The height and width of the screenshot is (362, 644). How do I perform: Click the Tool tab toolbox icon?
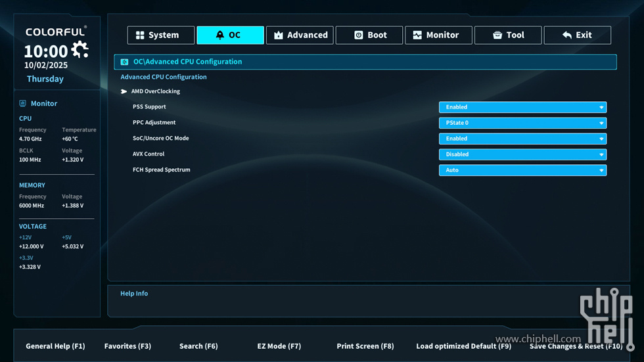point(497,35)
